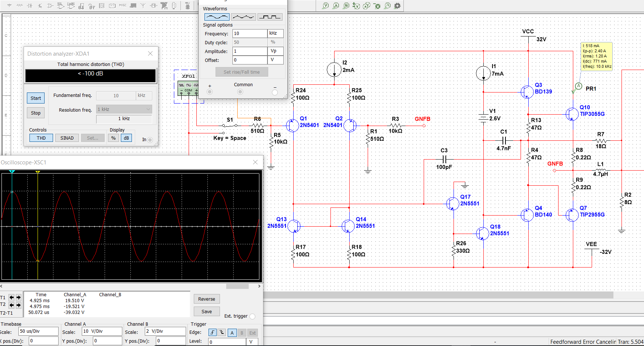Switch analyzer to SINAD mode
This screenshot has height=346, width=644.
click(67, 138)
